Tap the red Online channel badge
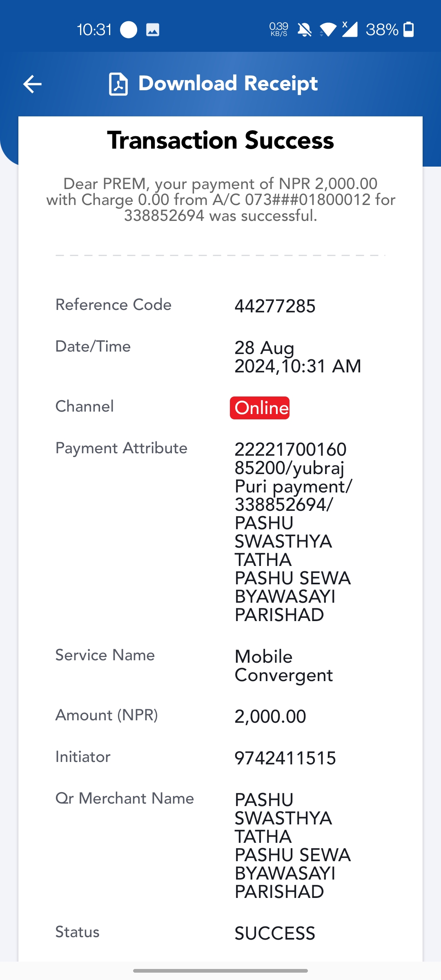441x980 pixels. coord(260,408)
